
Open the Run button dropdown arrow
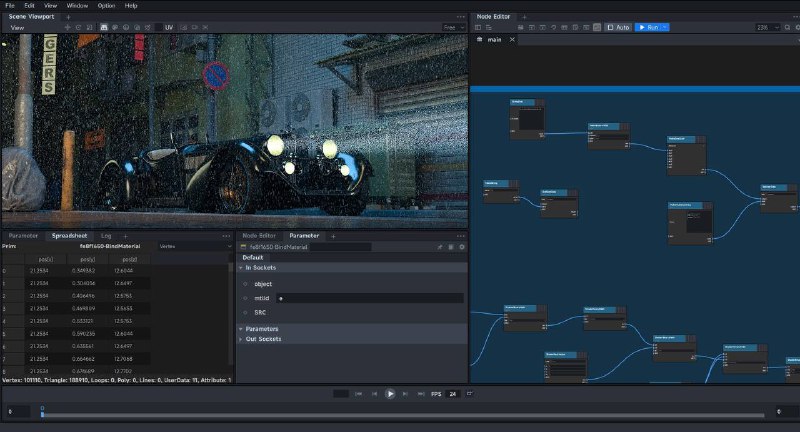click(x=665, y=27)
